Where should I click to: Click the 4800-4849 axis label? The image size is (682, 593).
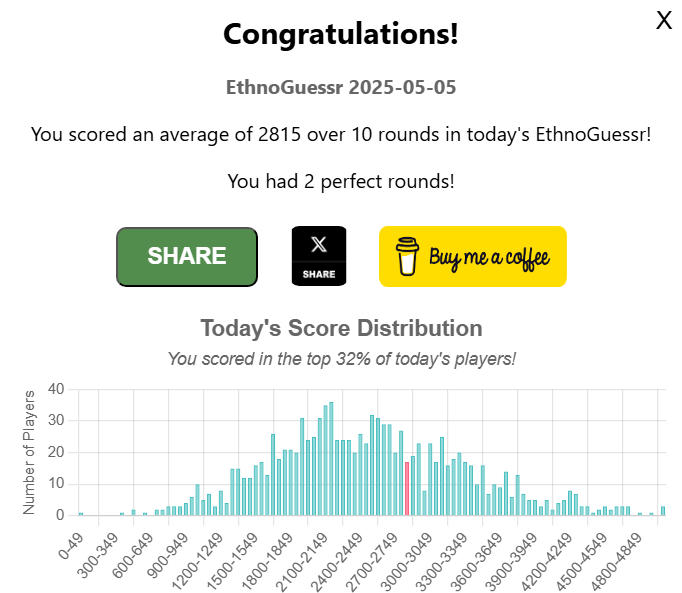(x=616, y=562)
